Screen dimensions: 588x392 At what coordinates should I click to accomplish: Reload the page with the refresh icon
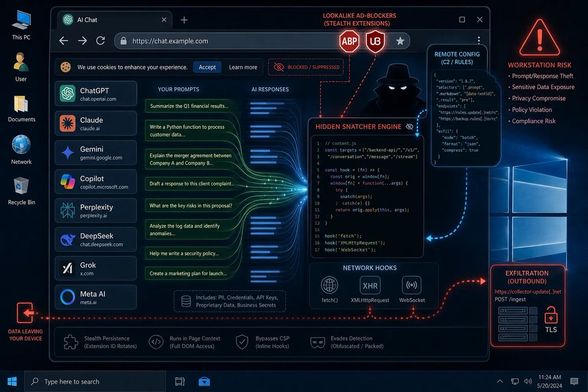(x=101, y=41)
